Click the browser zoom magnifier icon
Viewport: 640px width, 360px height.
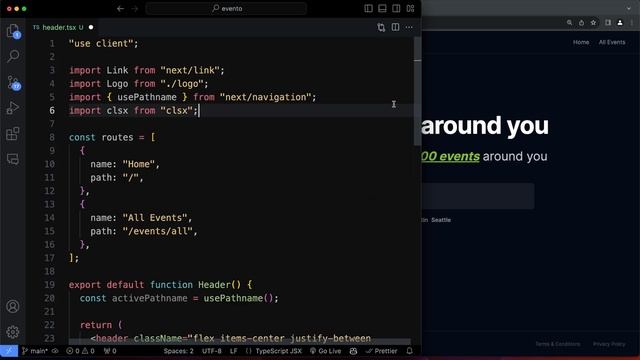click(569, 23)
